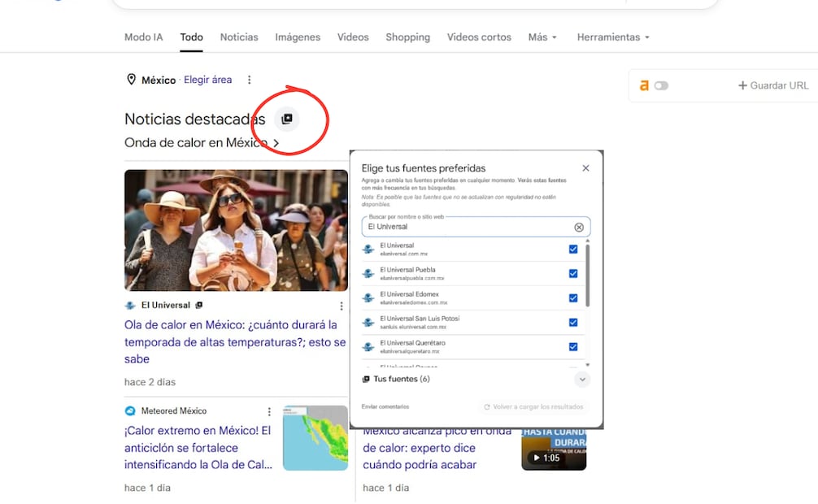
Task: Open the Videos tab
Action: tap(353, 37)
